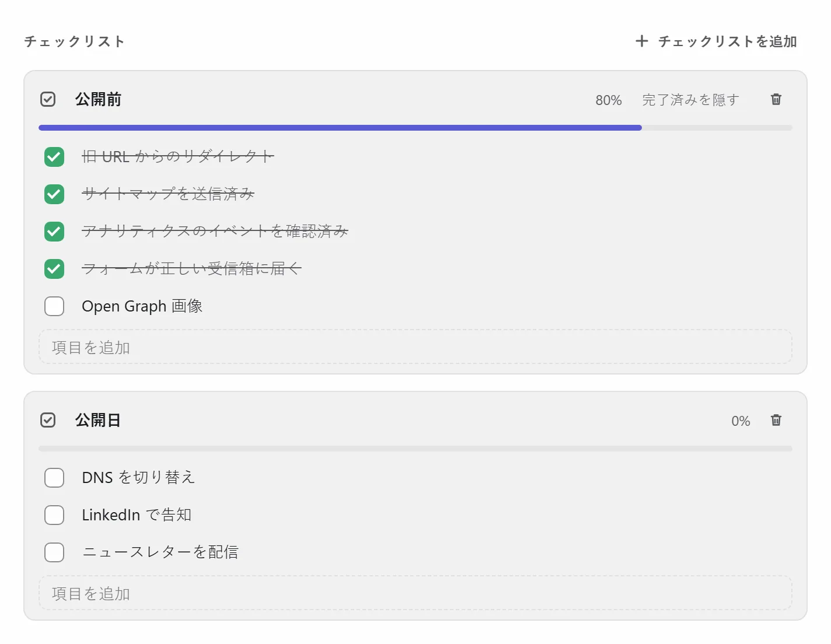Uncheck アナリティクスのイベントを確認済み

click(x=54, y=232)
